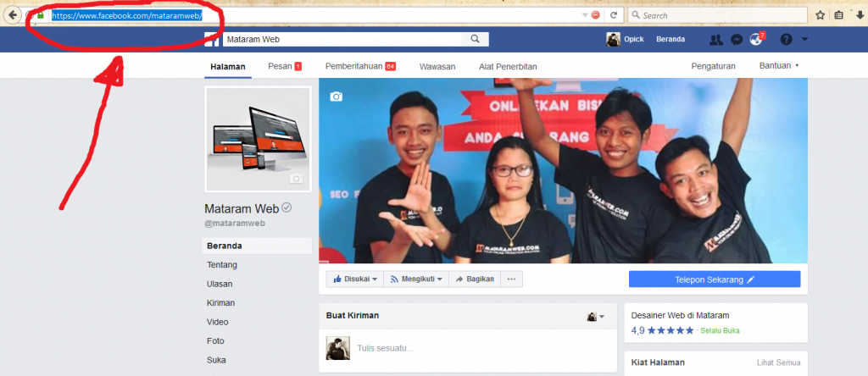Open the Disukai dropdown button
The image size is (868, 376).
355,279
